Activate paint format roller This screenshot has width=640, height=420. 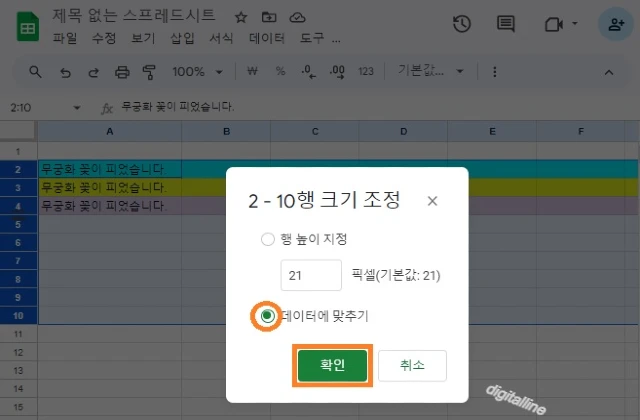tap(149, 72)
